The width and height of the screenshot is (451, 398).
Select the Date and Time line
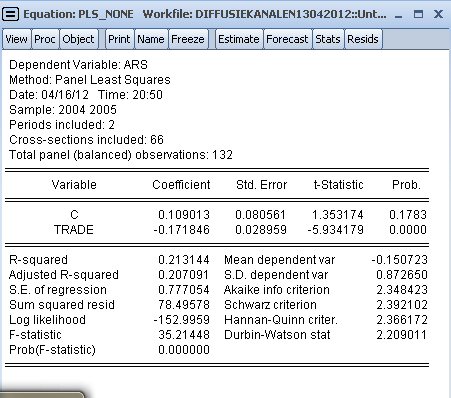coord(86,95)
